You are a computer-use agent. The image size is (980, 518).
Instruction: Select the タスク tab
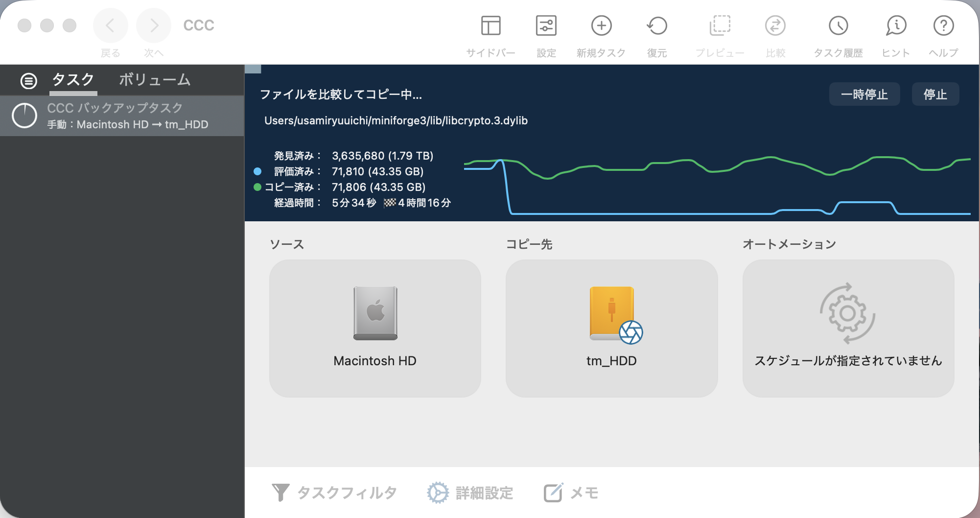pyautogui.click(x=73, y=80)
